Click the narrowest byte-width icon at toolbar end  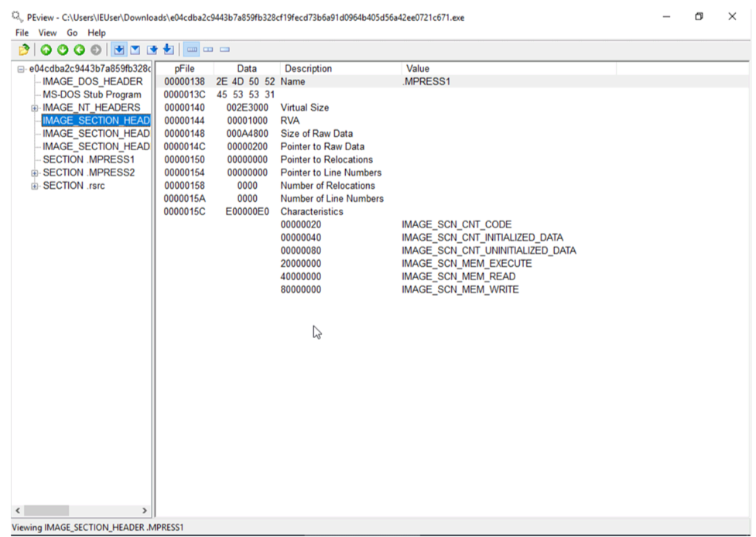pyautogui.click(x=225, y=50)
